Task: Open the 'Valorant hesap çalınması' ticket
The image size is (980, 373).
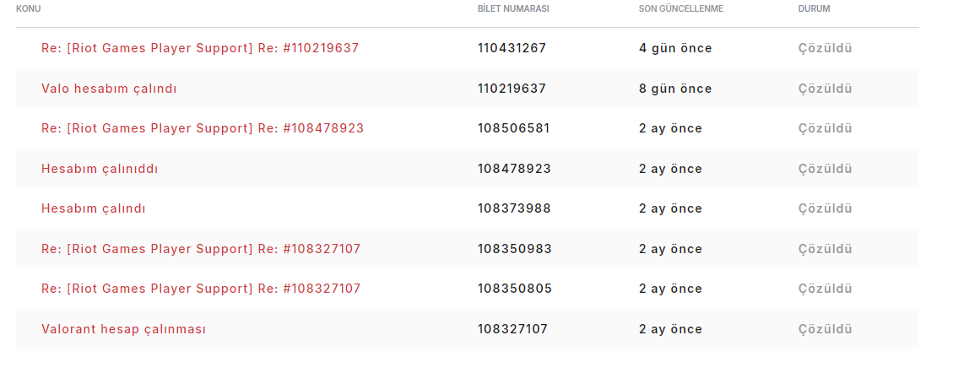Action: pos(123,329)
